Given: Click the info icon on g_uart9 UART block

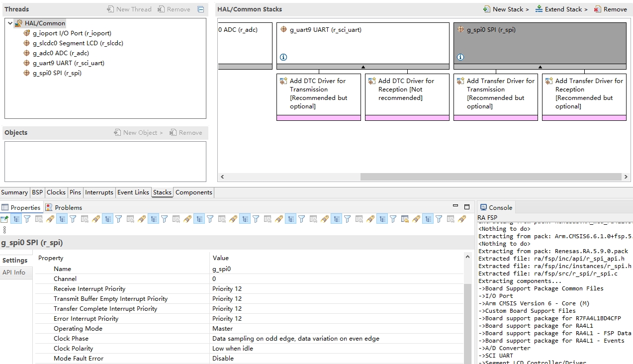Looking at the screenshot, I should pos(283,57).
